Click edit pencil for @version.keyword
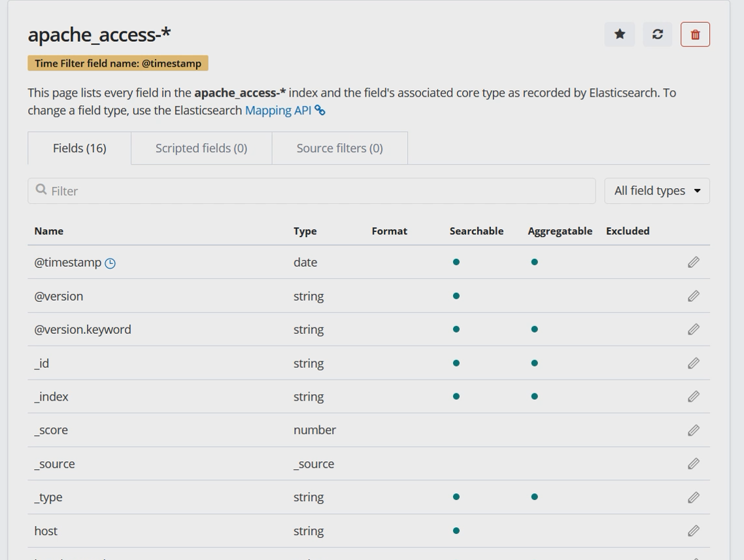This screenshot has width=744, height=560. (694, 329)
